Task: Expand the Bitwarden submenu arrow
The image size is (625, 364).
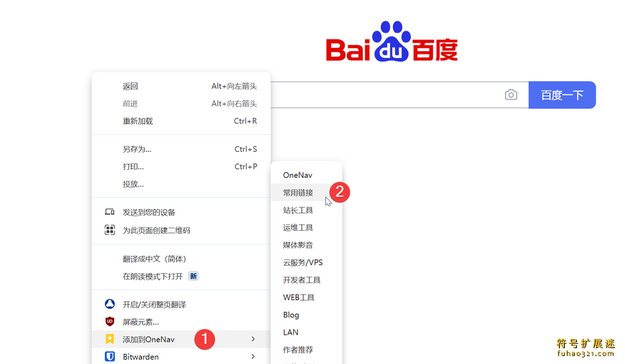Action: click(x=253, y=356)
